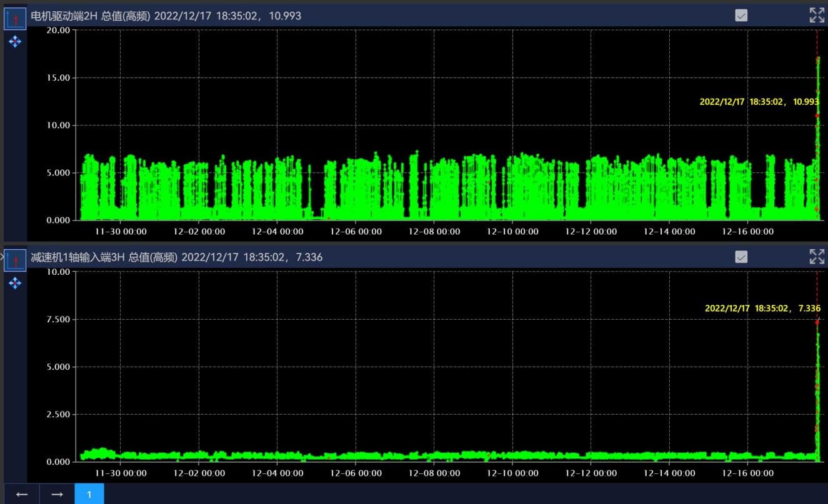
Task: Expand the 电机驱动端2H chart to fullscreen
Action: [x=817, y=16]
